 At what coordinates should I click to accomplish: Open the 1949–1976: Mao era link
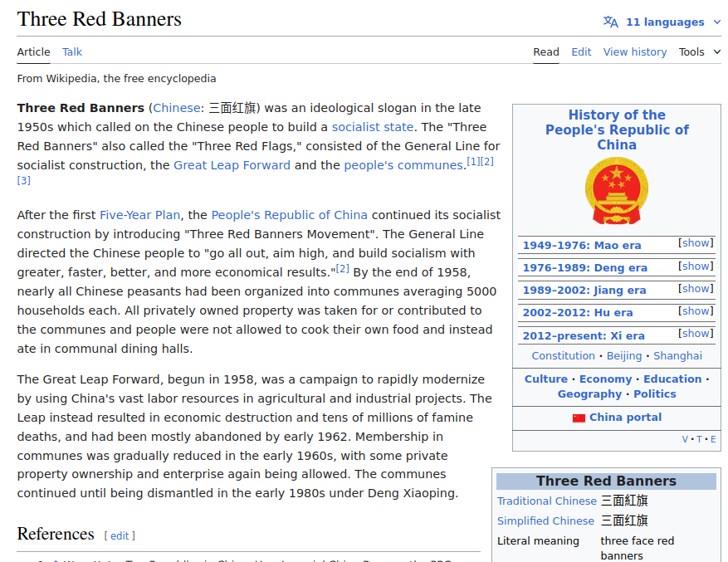[582, 245]
